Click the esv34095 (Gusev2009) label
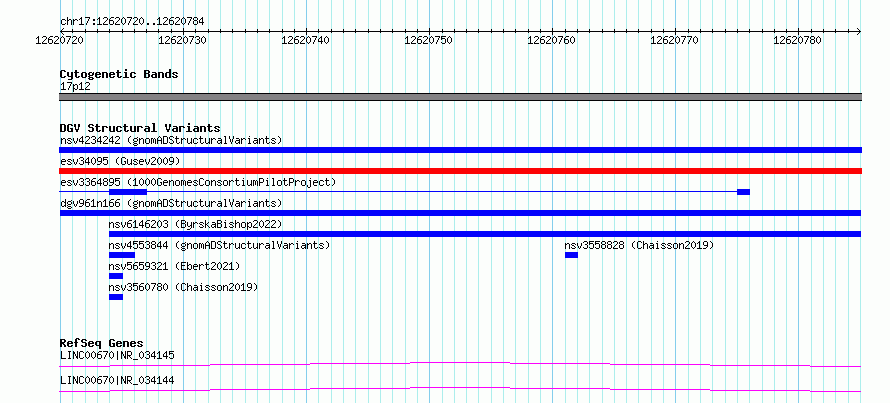The width and height of the screenshot is (890, 403). pyautogui.click(x=120, y=162)
